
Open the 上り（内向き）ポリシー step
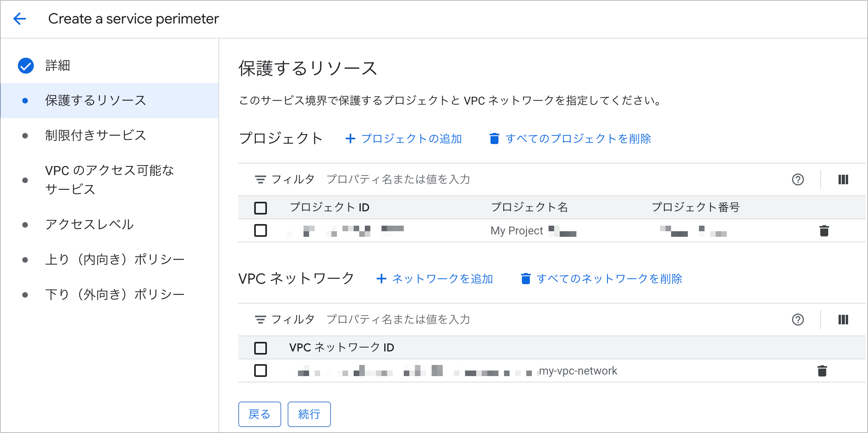pos(115,259)
